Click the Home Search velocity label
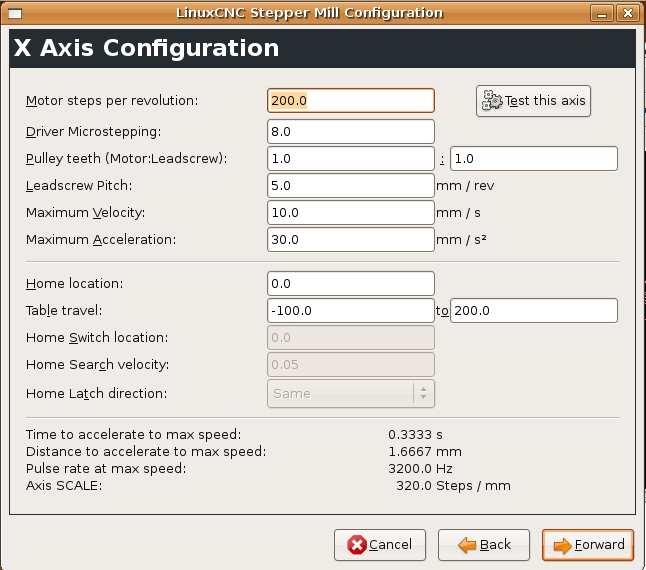The width and height of the screenshot is (646, 570). [x=97, y=364]
